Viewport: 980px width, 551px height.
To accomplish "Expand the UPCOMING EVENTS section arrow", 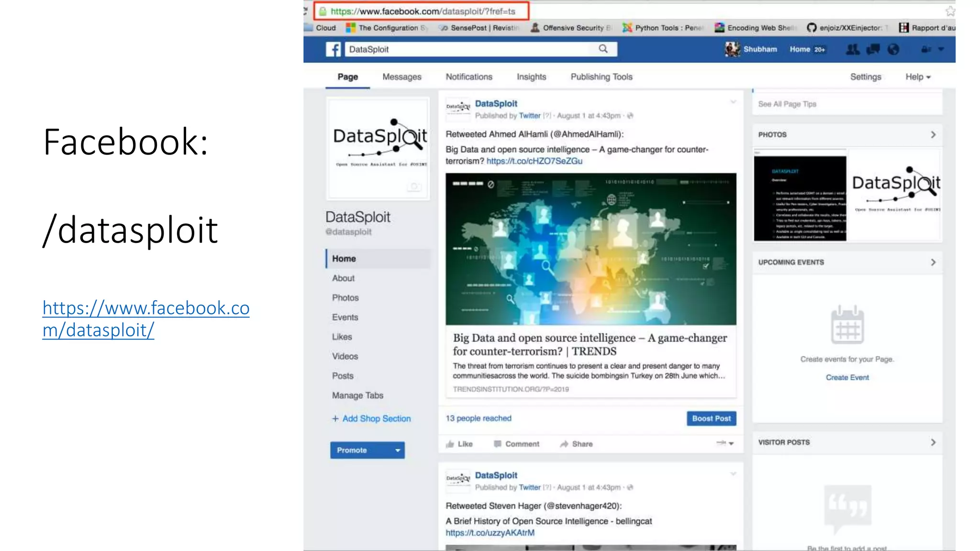I will coord(933,262).
